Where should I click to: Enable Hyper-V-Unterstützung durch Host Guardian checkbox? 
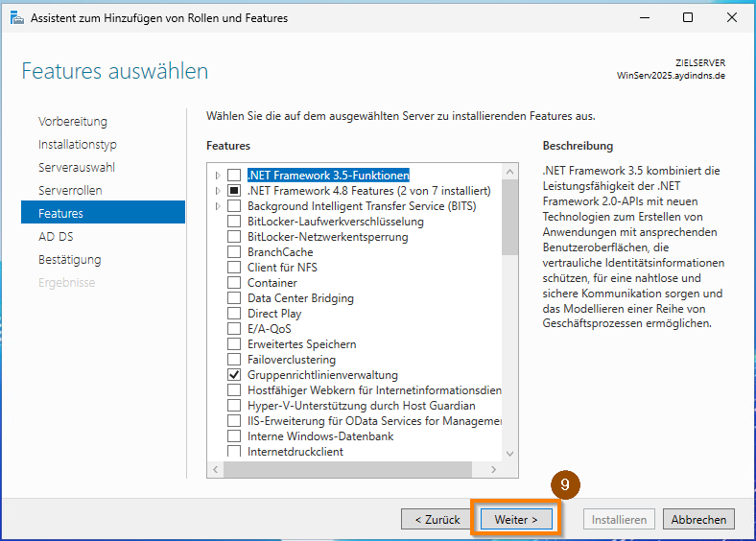tap(234, 406)
